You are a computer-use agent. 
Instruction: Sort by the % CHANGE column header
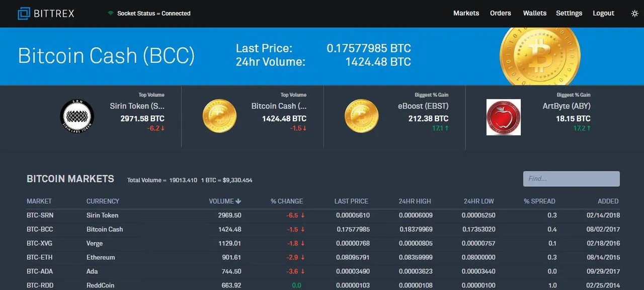click(x=287, y=201)
